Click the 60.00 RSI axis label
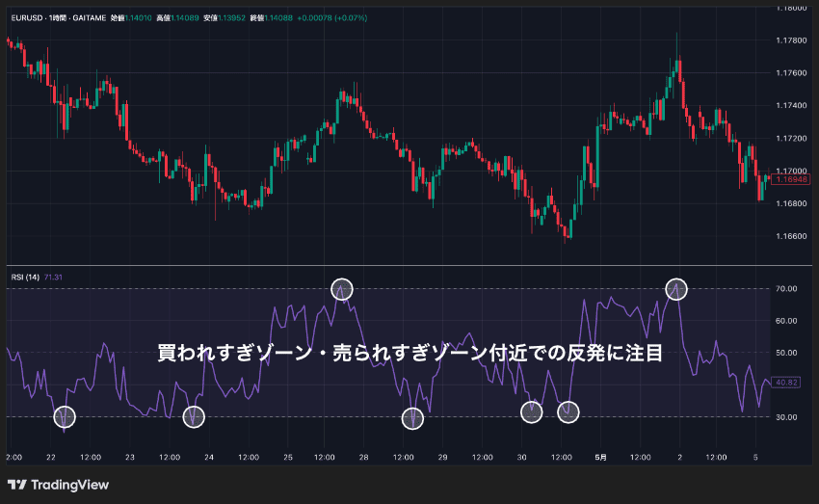Image resolution: width=819 pixels, height=504 pixels. (786, 321)
